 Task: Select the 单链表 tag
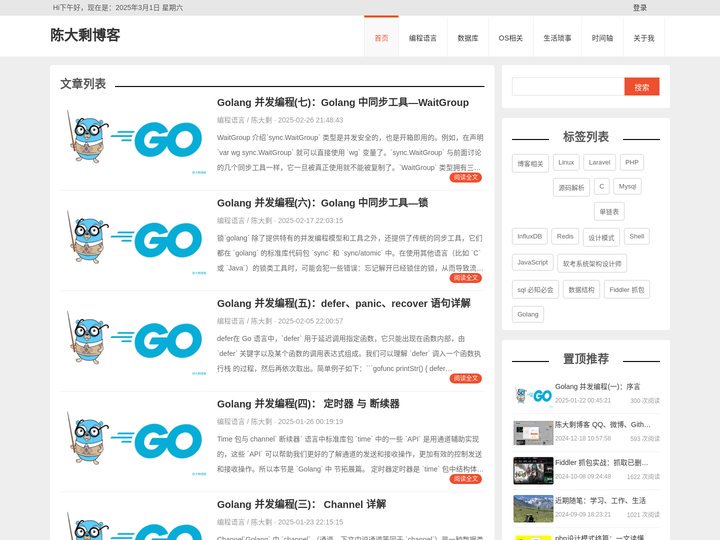pyautogui.click(x=609, y=212)
